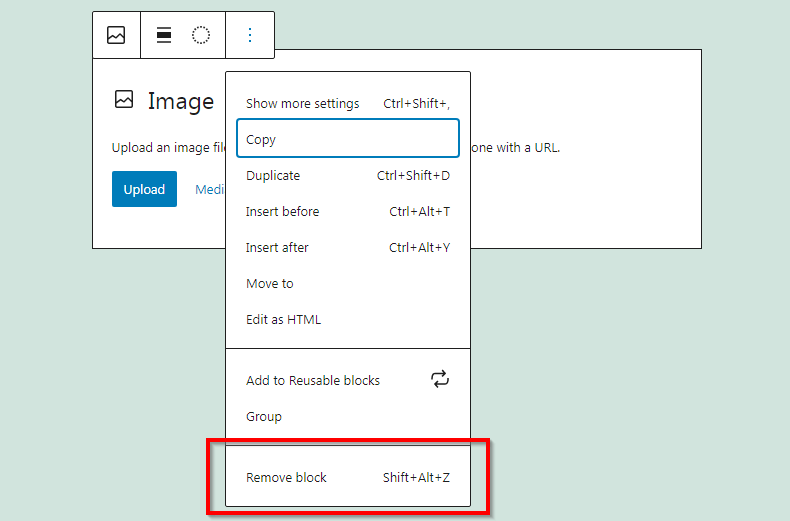Choose Insert after menu item

click(348, 247)
